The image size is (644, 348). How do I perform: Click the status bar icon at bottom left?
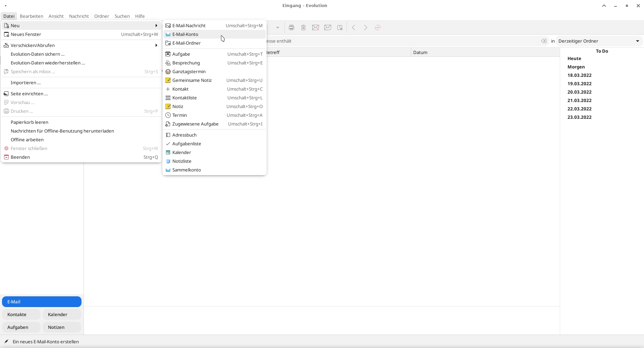(x=6, y=342)
